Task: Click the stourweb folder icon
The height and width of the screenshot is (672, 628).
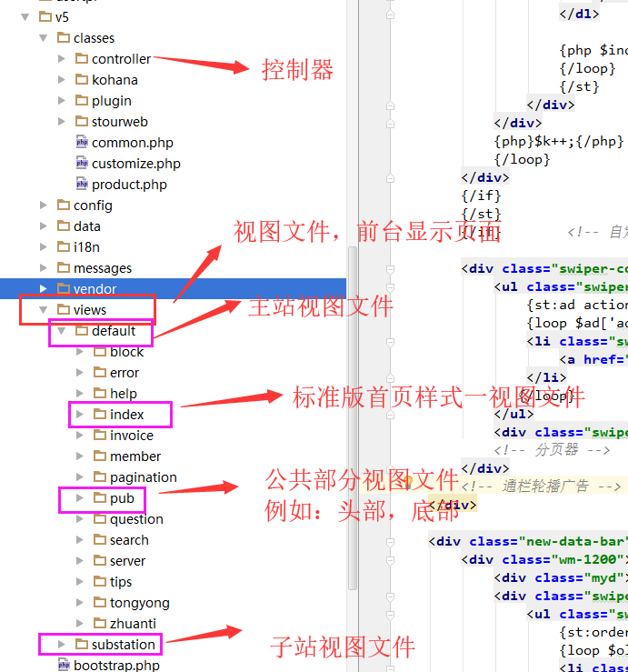Action: 82,122
